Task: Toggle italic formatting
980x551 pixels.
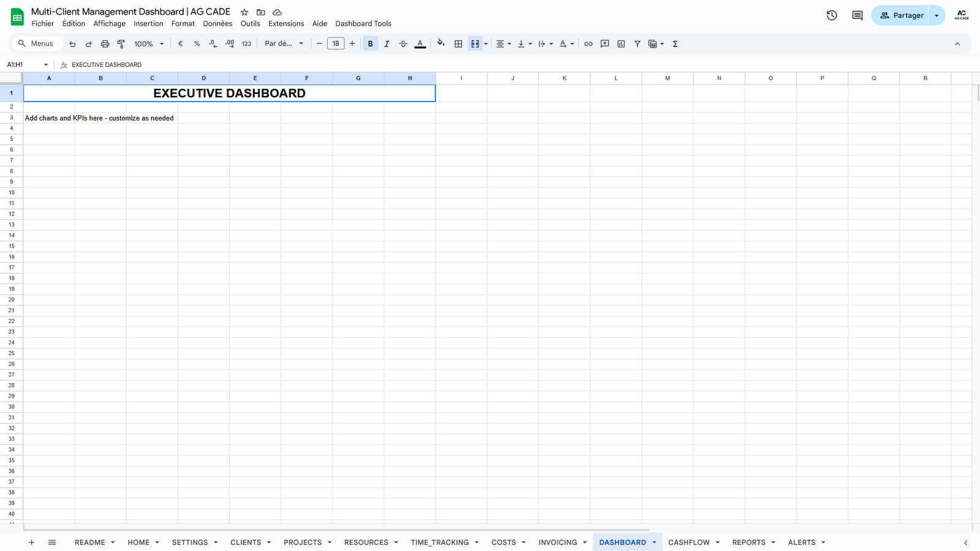Action: 386,44
